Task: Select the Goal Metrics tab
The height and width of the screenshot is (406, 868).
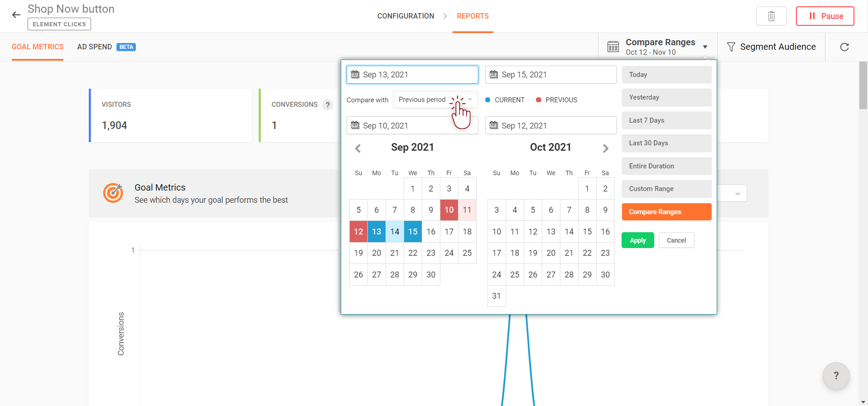Action: point(38,47)
